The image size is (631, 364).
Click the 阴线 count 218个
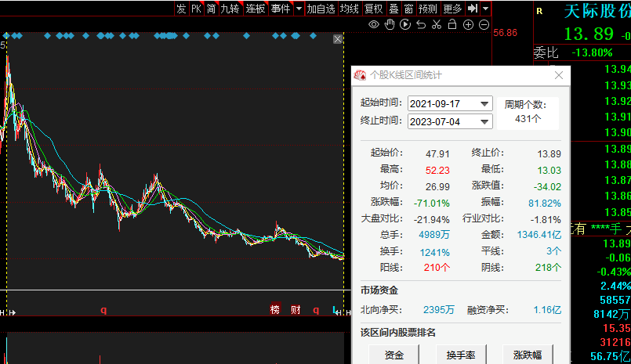tap(548, 268)
